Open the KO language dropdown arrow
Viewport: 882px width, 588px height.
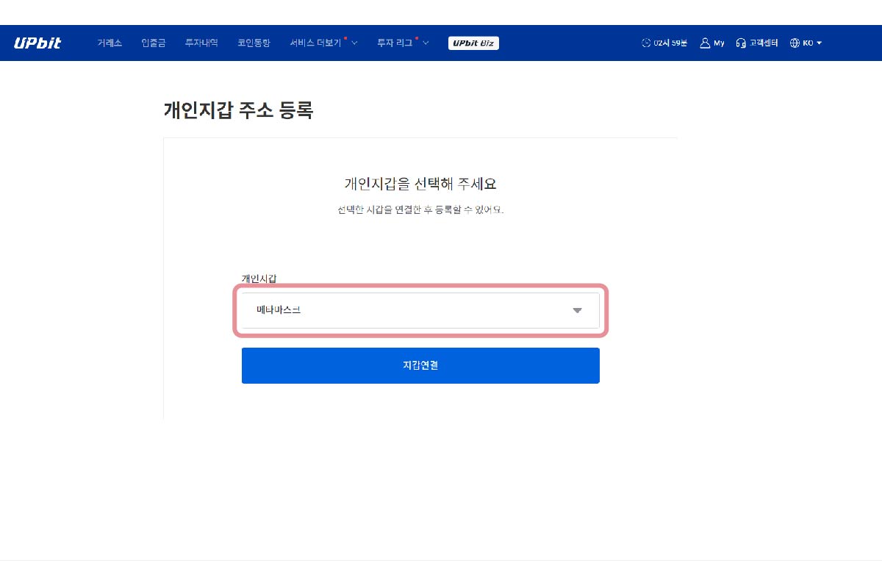(x=819, y=43)
